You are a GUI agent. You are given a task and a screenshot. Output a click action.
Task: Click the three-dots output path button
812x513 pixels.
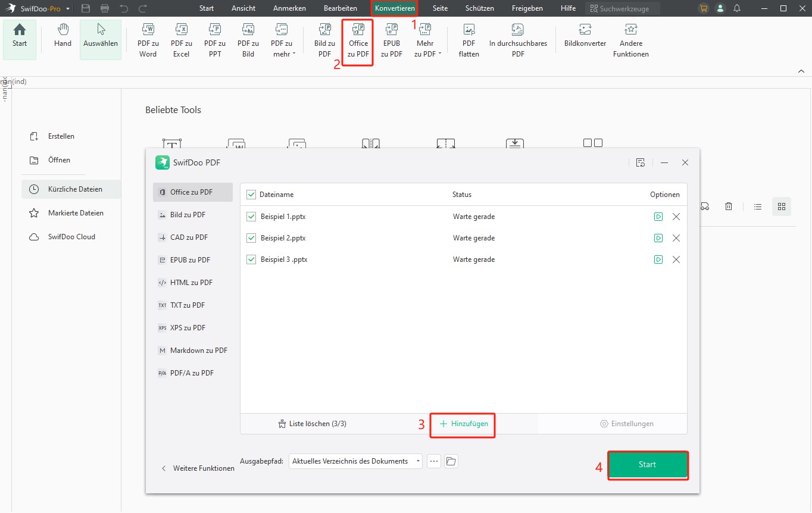tap(434, 461)
